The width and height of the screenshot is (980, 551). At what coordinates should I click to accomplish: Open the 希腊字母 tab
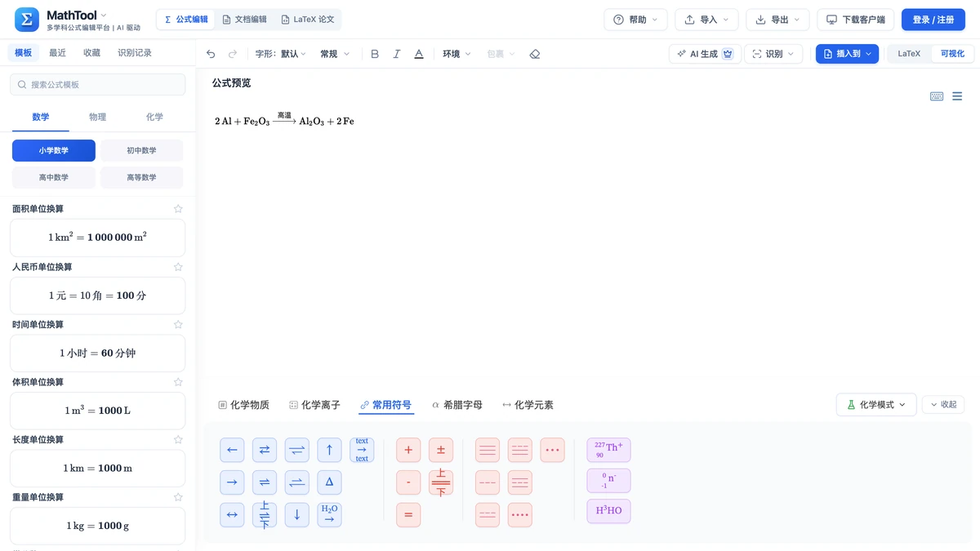(457, 405)
